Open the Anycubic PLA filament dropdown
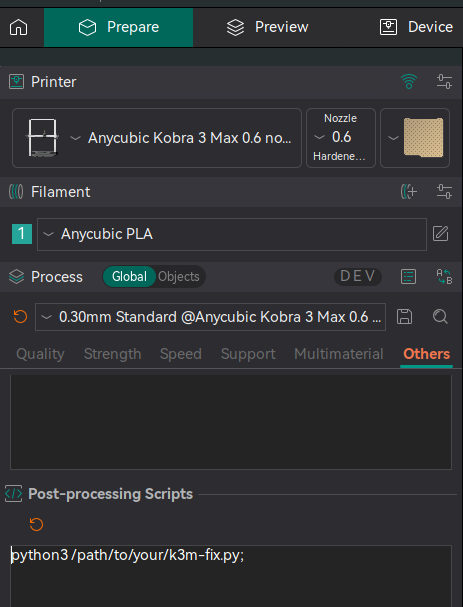Screen dimensions: 463x607 (232, 234)
